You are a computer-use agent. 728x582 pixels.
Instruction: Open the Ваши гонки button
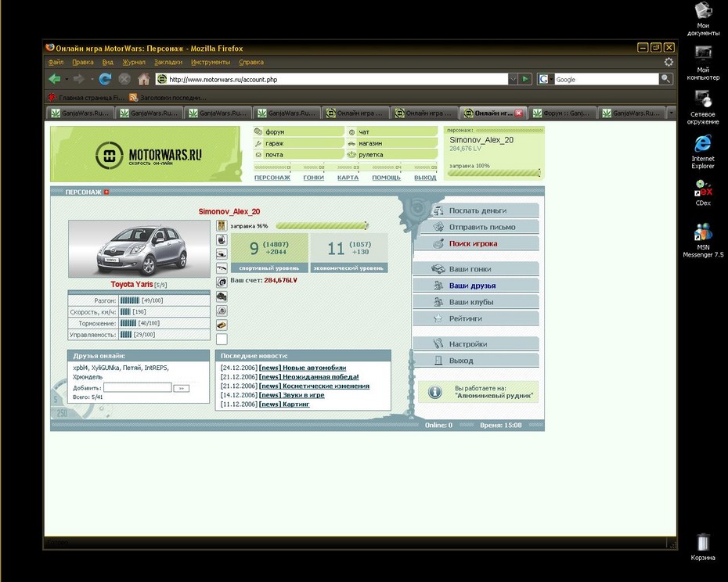click(x=476, y=269)
